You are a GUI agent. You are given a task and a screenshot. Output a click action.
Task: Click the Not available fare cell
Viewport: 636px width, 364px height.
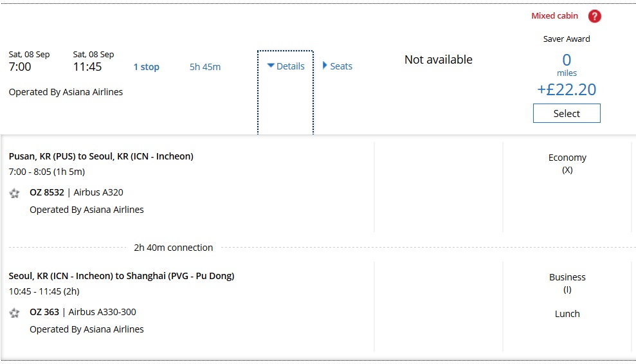point(438,60)
